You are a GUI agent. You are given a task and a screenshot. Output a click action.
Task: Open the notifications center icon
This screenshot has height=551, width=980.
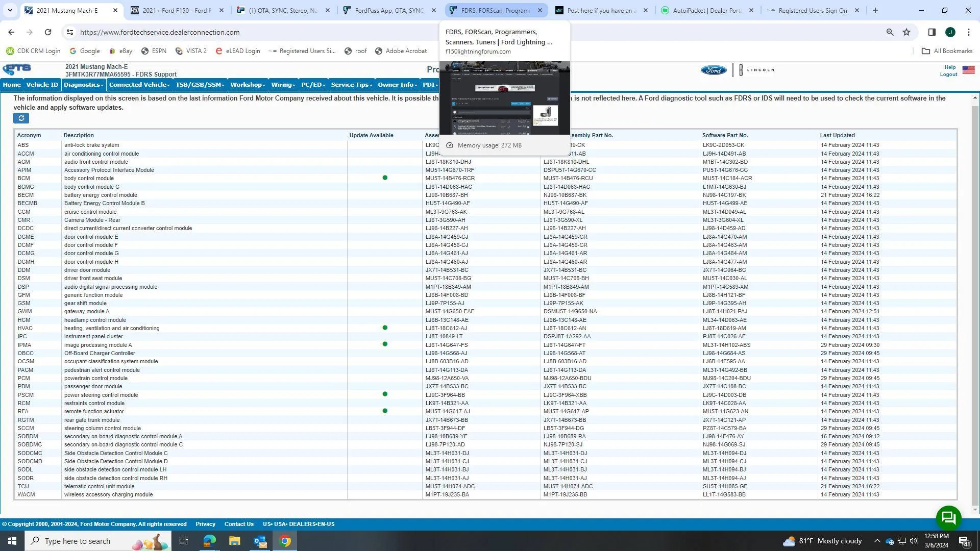pos(965,541)
